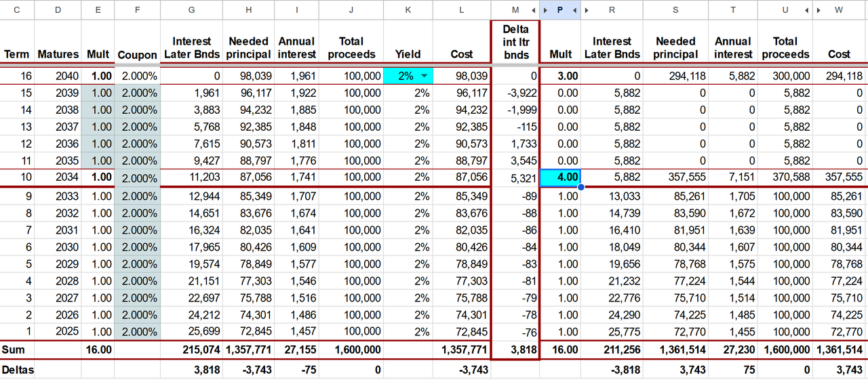Select the 3.00 Mult cell in column P
Image resolution: width=868 pixels, height=380 pixels.
tap(560, 77)
